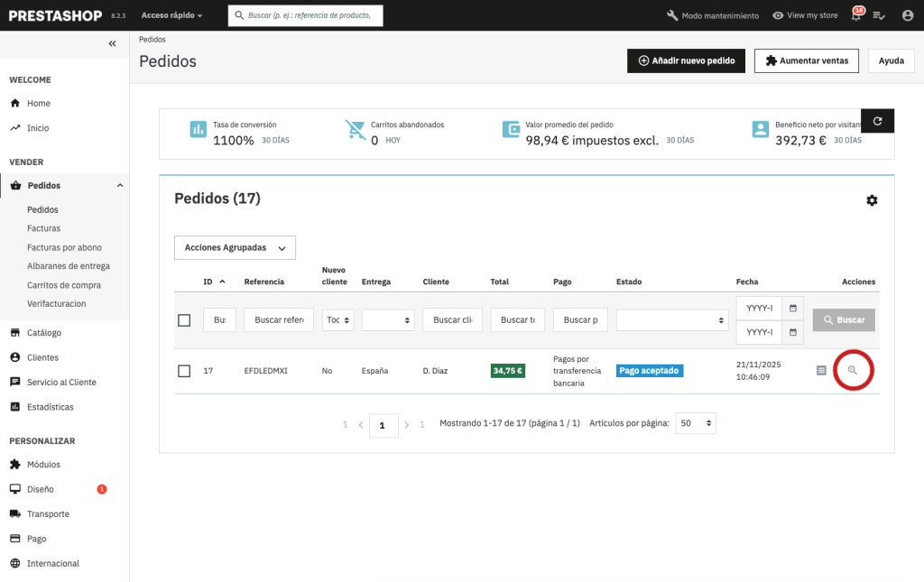
Task: Click the Pago aceptado status badge
Action: [650, 371]
